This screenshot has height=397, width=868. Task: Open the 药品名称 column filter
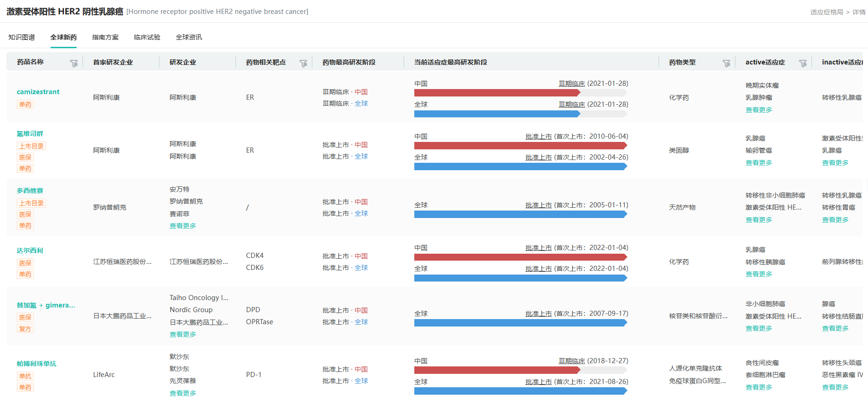click(x=74, y=63)
